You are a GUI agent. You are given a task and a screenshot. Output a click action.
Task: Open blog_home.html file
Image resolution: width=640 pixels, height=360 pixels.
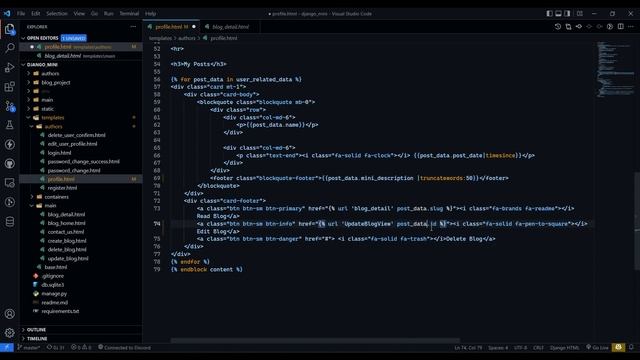[67, 223]
